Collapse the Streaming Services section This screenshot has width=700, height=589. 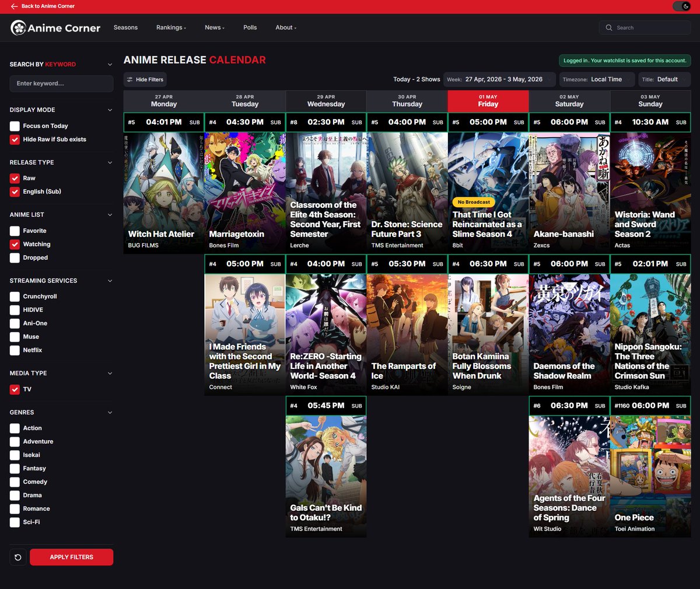(x=110, y=281)
